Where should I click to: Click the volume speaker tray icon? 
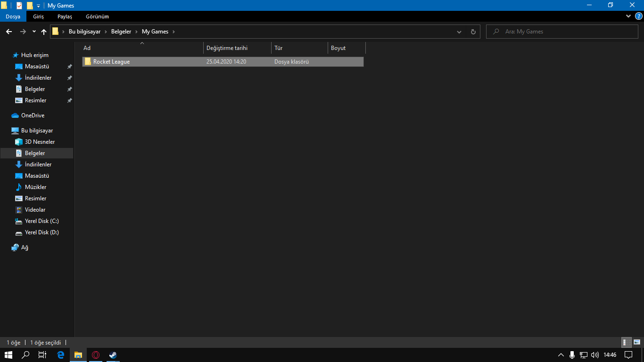click(595, 355)
